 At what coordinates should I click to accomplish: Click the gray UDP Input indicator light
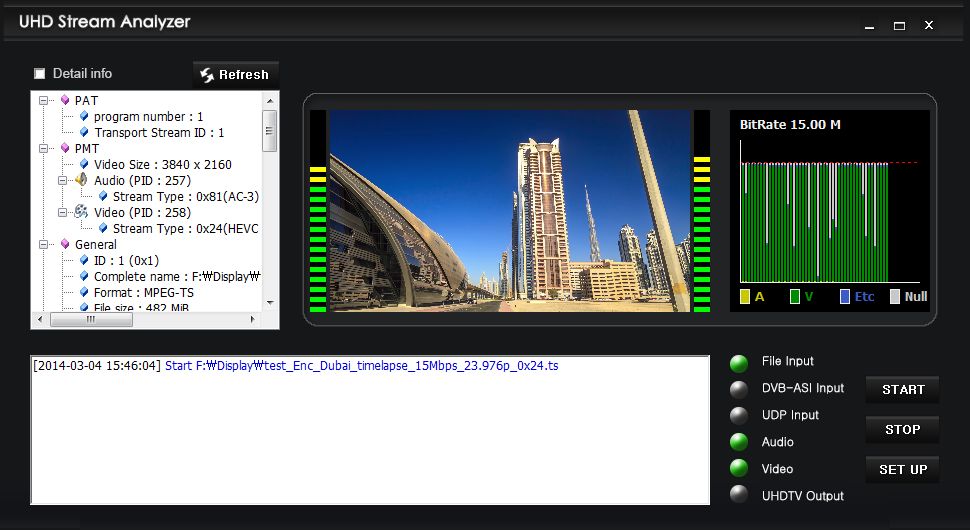[x=739, y=416]
